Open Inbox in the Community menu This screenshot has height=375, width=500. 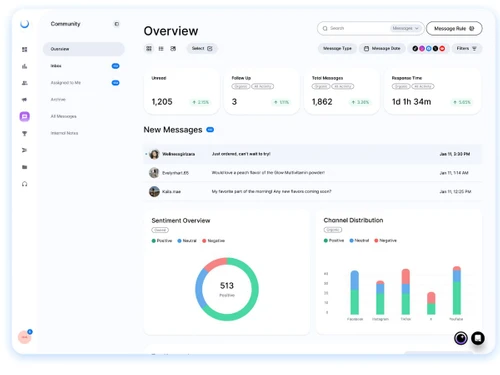click(x=84, y=66)
